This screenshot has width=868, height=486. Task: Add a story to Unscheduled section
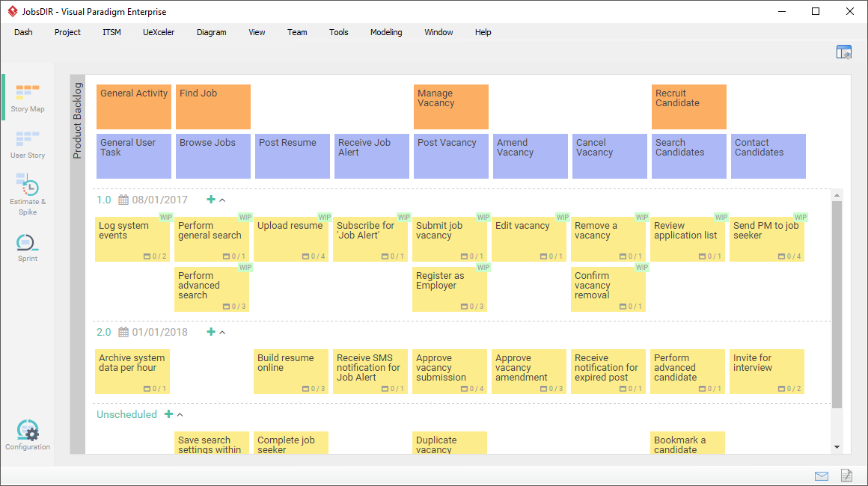point(168,414)
